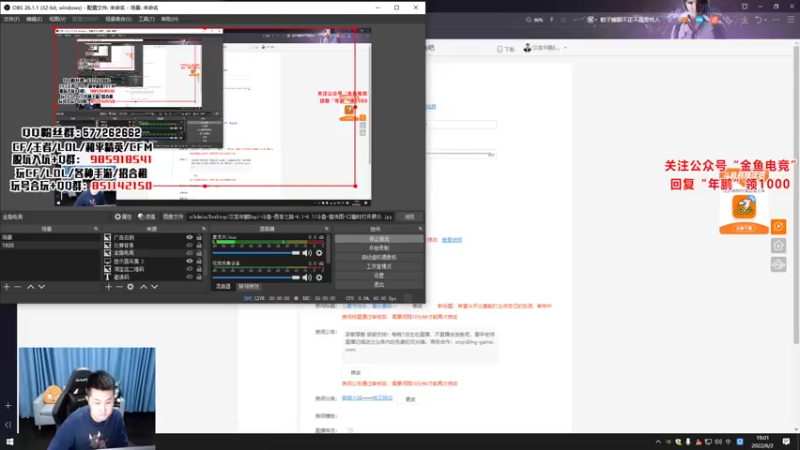Screen dimensions: 800x450
Task: Show hidden tray icons chevron
Action: click(x=658, y=442)
